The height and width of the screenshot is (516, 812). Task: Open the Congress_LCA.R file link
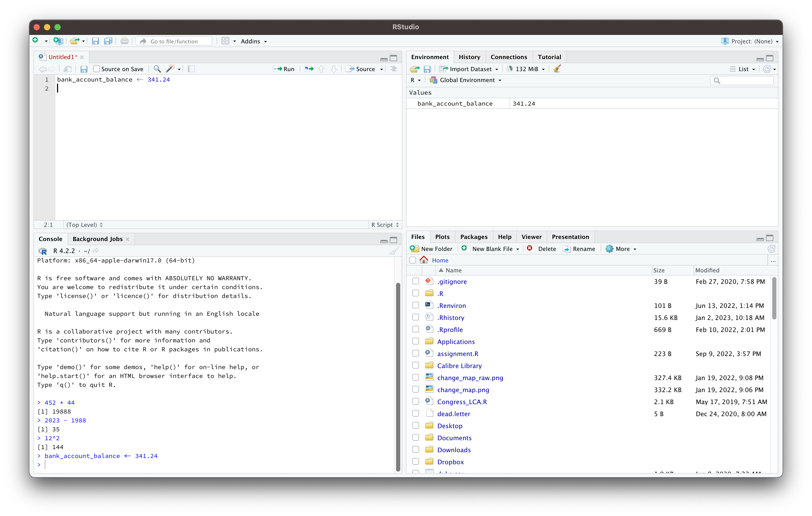point(462,402)
